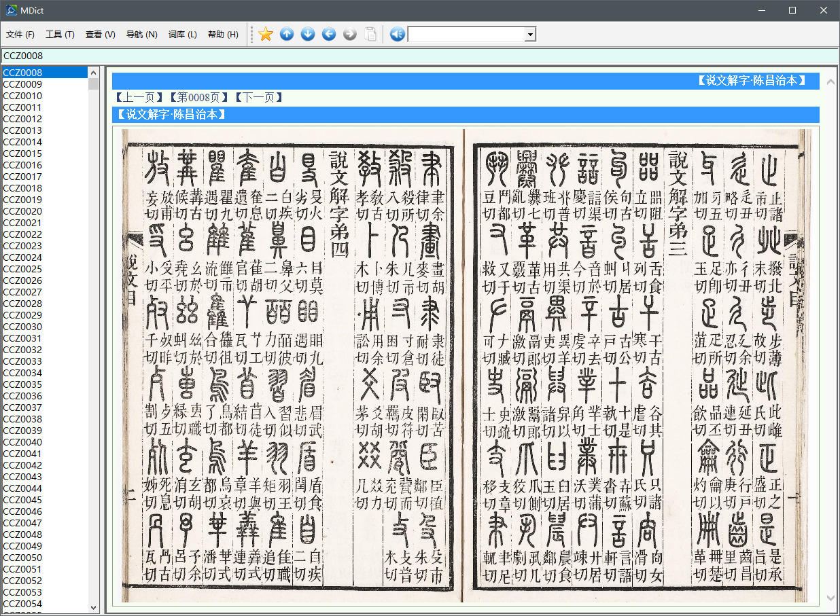Select entry CCZ0014 in the list

tap(44, 142)
